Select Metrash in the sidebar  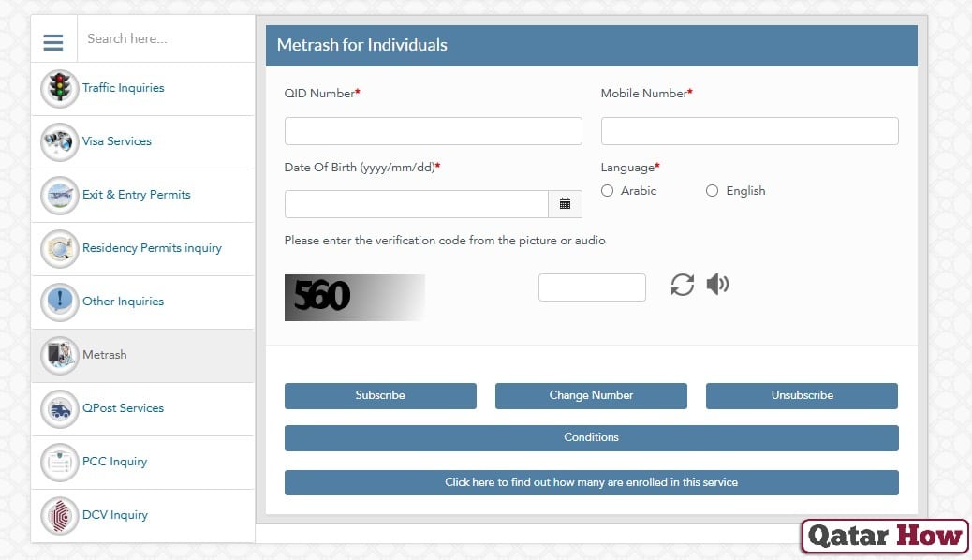coord(142,355)
